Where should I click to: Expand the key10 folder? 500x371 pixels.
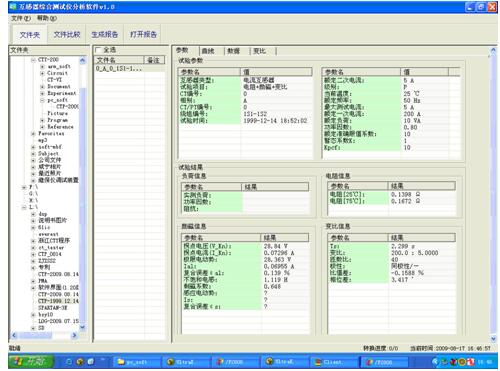[33, 315]
